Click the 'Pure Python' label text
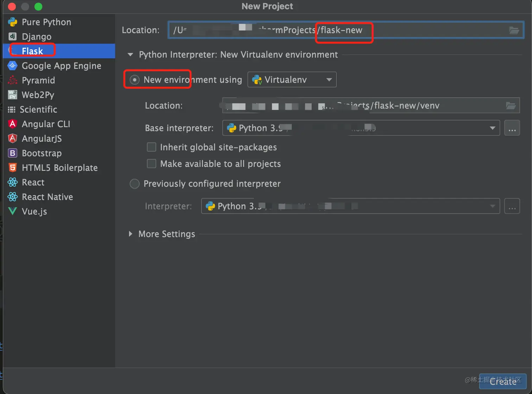This screenshot has width=532, height=394. [x=46, y=22]
